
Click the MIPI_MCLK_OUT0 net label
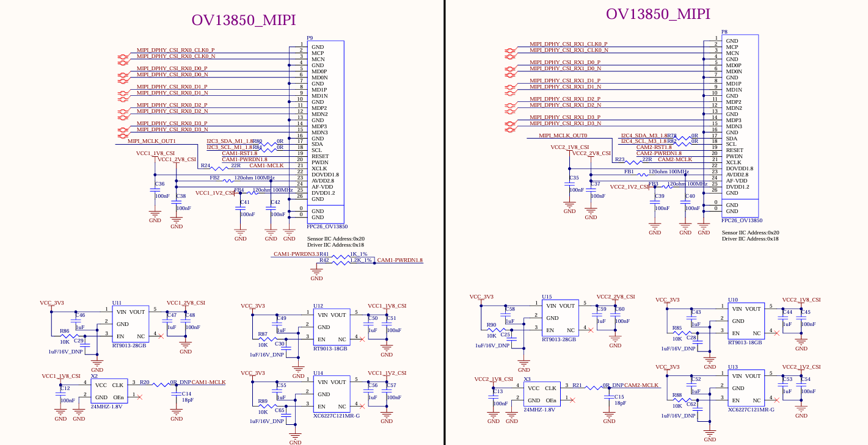click(x=563, y=136)
